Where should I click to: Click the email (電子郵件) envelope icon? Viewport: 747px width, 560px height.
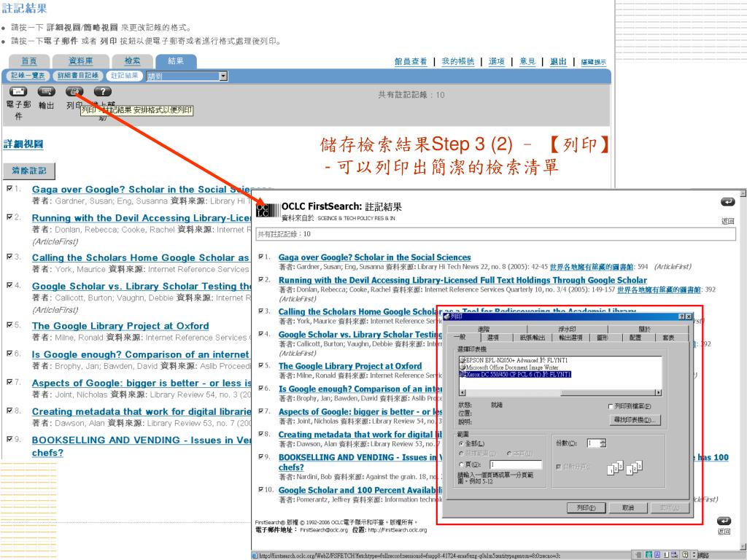[x=18, y=91]
